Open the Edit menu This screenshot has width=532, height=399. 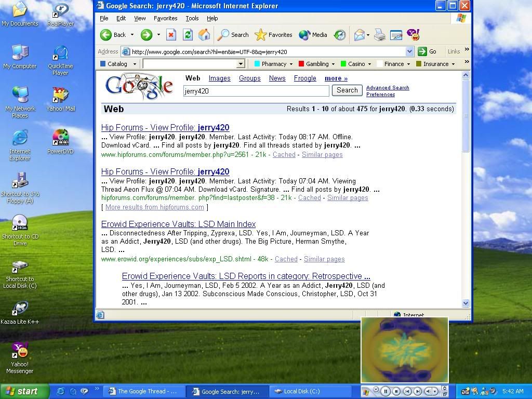coord(121,18)
